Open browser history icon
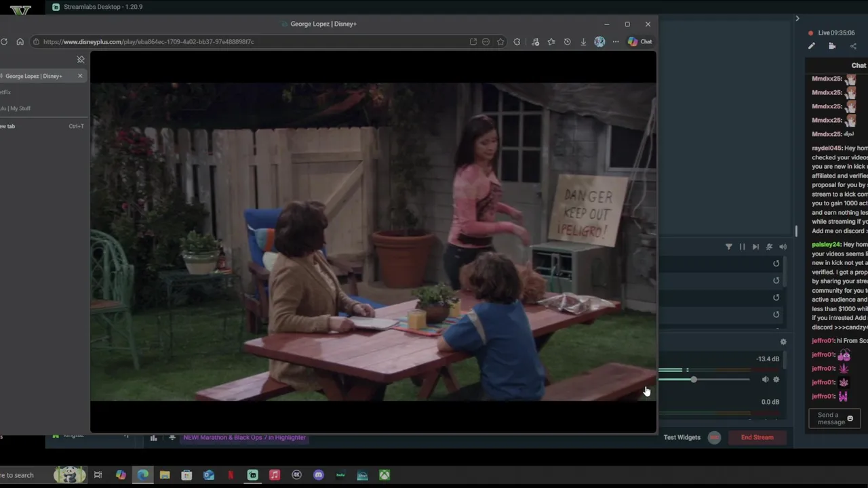Image resolution: width=868 pixels, height=488 pixels. tap(567, 41)
